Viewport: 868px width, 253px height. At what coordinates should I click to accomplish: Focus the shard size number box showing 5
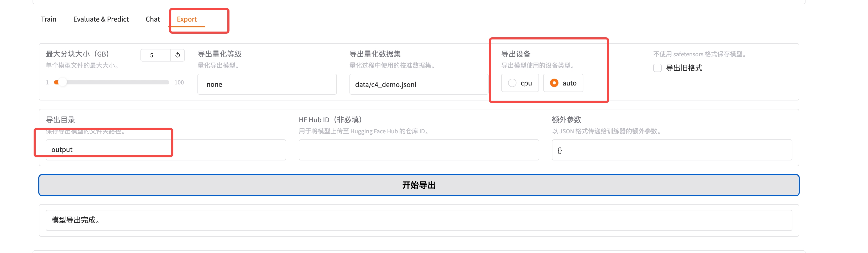(155, 55)
